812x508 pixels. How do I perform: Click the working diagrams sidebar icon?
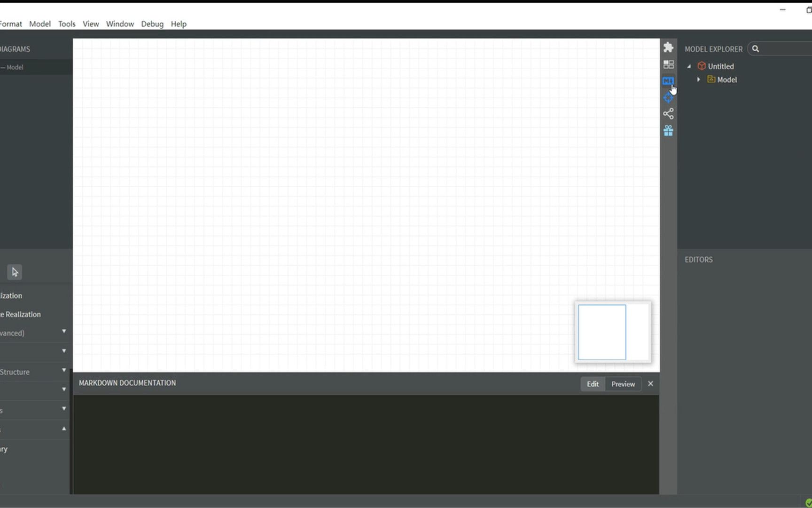point(669,64)
